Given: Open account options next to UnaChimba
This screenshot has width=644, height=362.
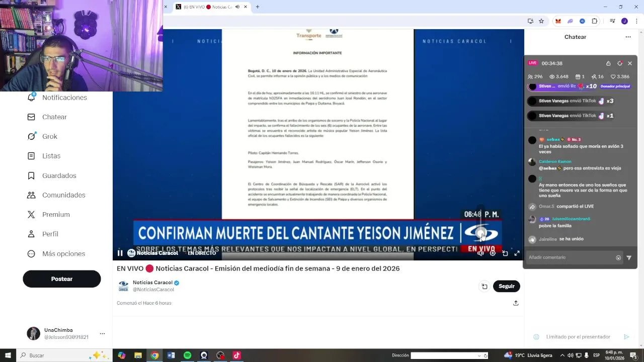Looking at the screenshot, I should (102, 333).
